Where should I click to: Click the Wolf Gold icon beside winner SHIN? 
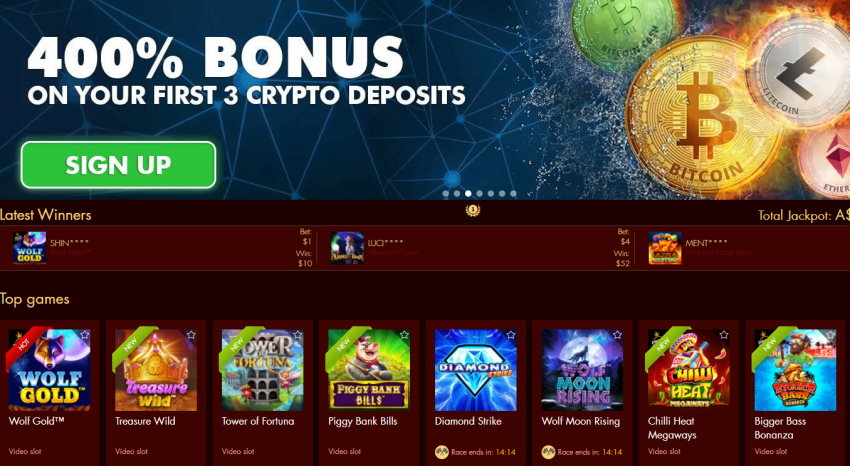tap(30, 248)
